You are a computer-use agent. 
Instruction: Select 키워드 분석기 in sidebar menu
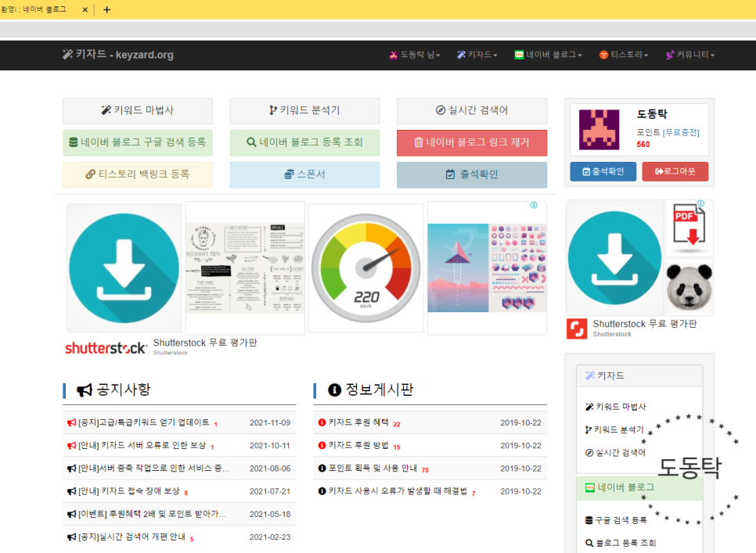pos(614,429)
